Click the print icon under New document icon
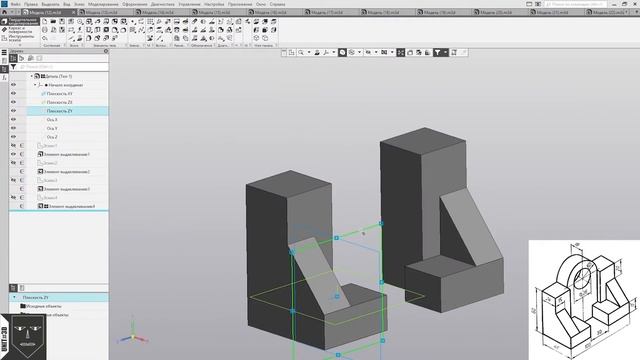 (x=45, y=30)
